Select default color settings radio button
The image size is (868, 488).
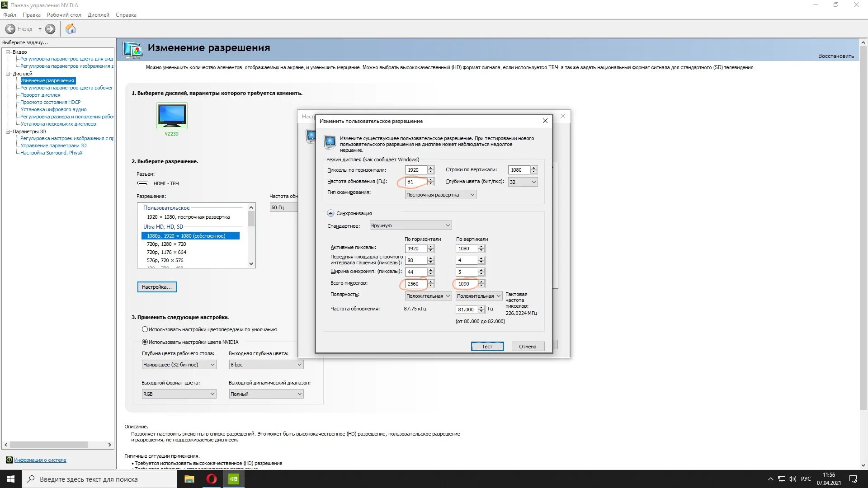(145, 329)
